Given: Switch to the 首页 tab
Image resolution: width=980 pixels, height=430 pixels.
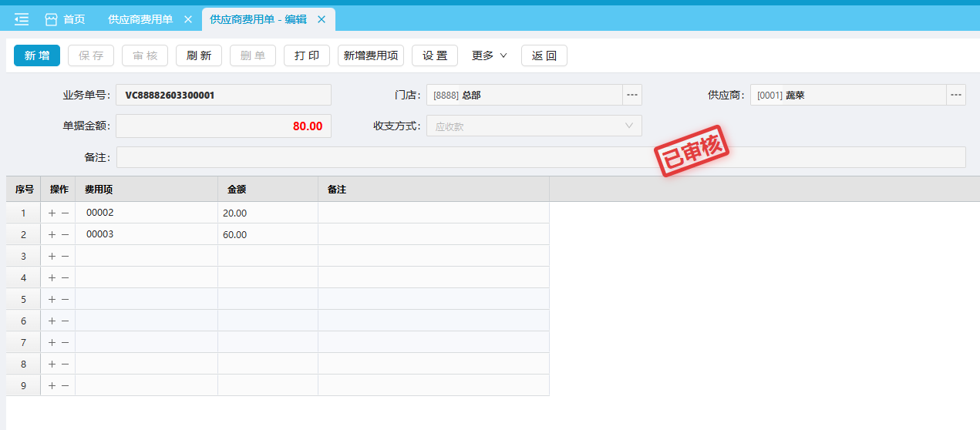Looking at the screenshot, I should pyautogui.click(x=74, y=19).
